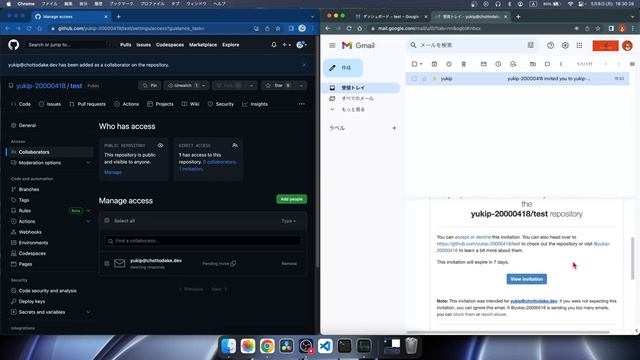Select the yukip email checkbox in Gmail

[x=414, y=79]
